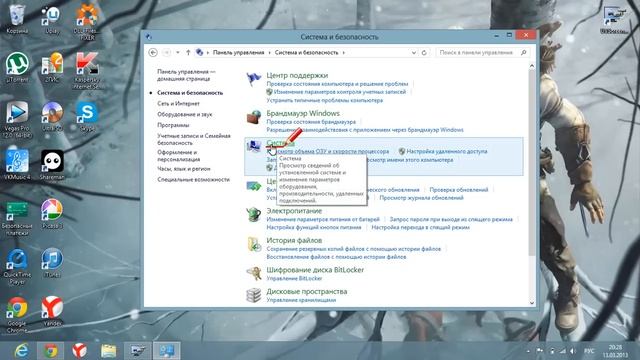Switch input language РУС in tray
The image size is (640, 360).
coord(589,351)
